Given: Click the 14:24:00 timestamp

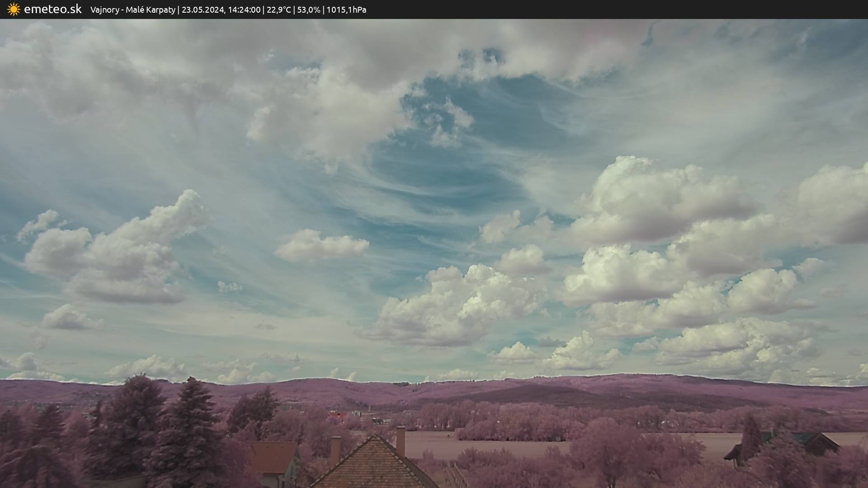Looking at the screenshot, I should (244, 10).
